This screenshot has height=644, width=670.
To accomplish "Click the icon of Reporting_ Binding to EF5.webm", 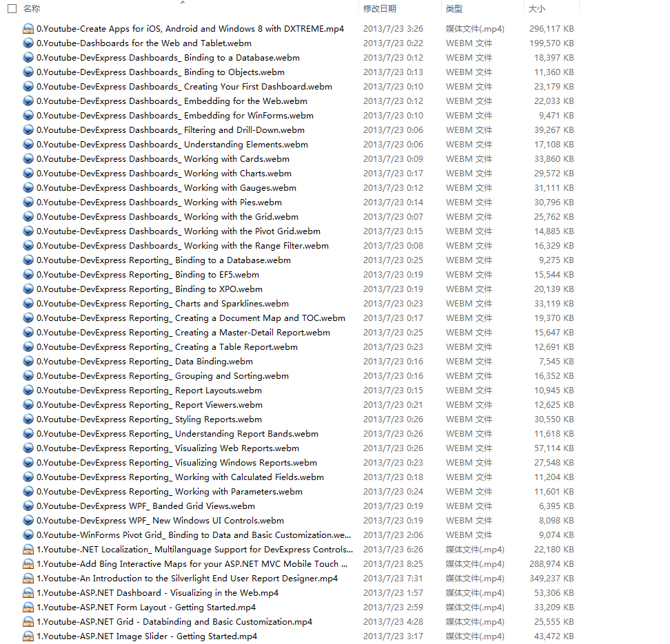I will point(28,275).
